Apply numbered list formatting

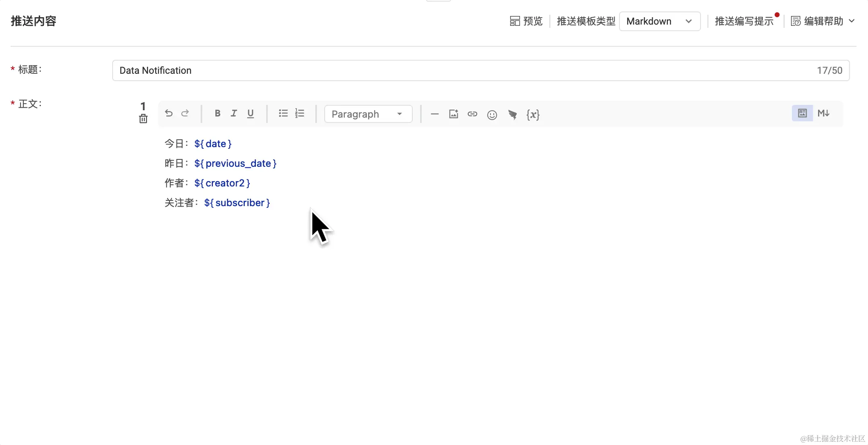[x=300, y=114]
